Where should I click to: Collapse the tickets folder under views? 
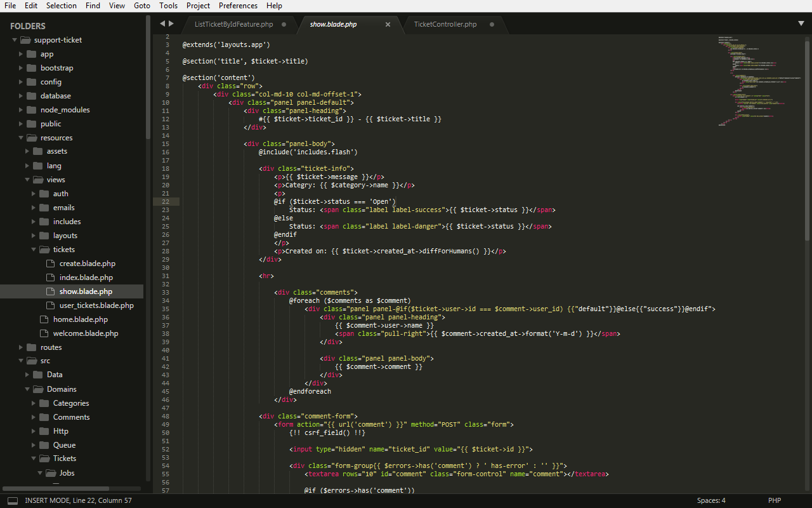(x=34, y=250)
